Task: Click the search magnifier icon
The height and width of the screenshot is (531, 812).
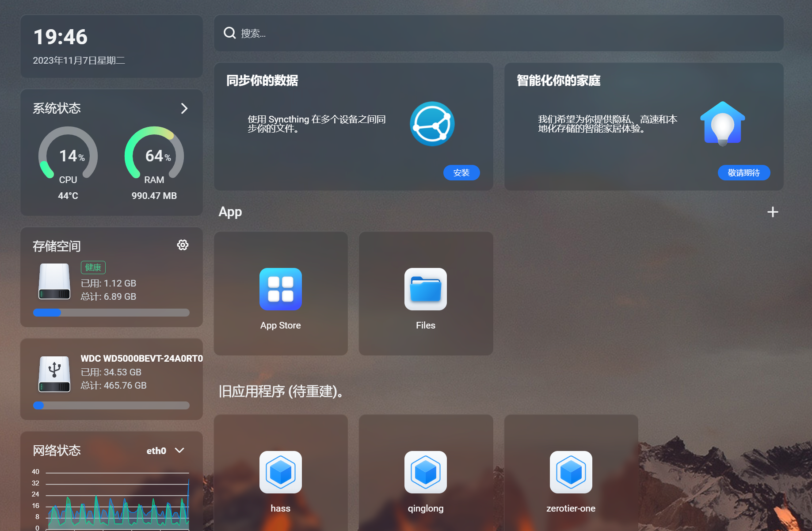Action: point(229,33)
